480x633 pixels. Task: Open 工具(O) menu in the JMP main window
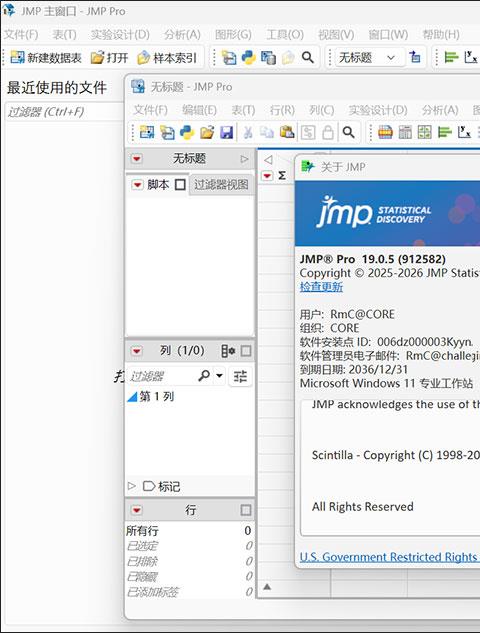pos(285,35)
